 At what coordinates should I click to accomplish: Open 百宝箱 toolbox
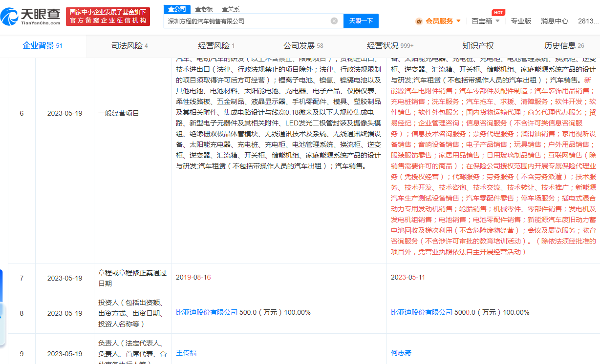(481, 21)
